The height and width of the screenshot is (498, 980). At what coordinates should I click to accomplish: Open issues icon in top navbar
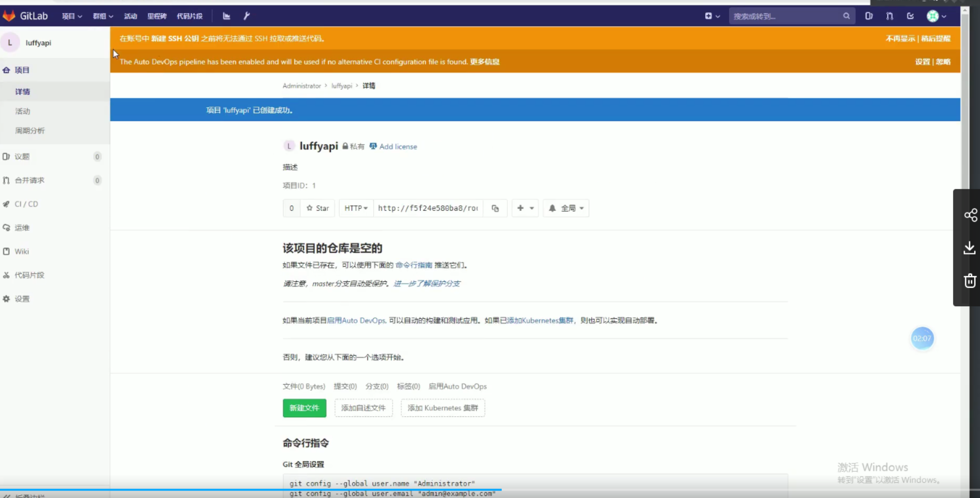(869, 16)
